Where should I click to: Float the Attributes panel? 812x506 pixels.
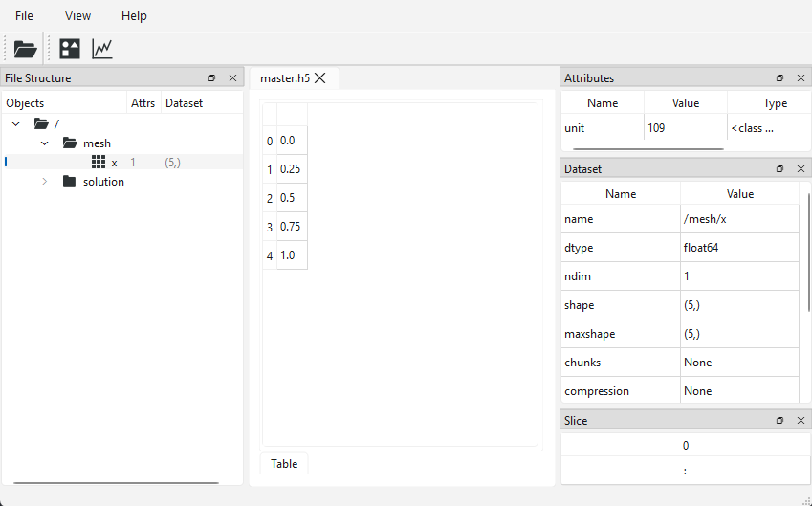(779, 78)
